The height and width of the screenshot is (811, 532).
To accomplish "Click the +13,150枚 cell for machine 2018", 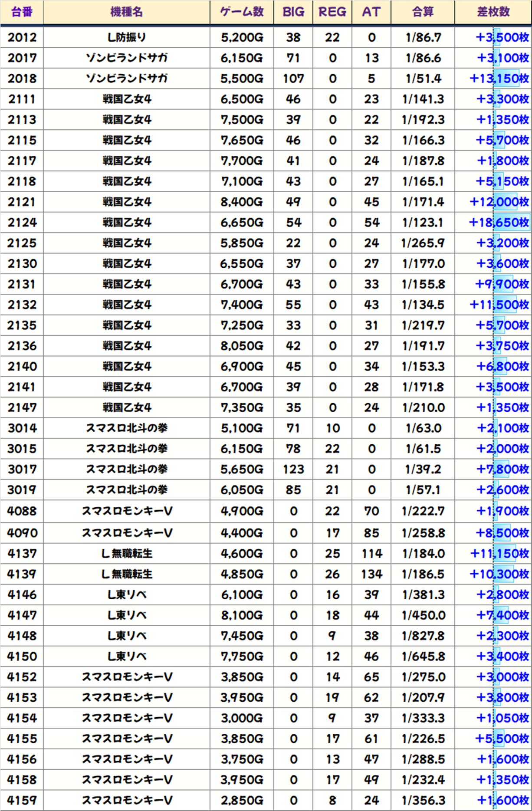I will pos(499,79).
